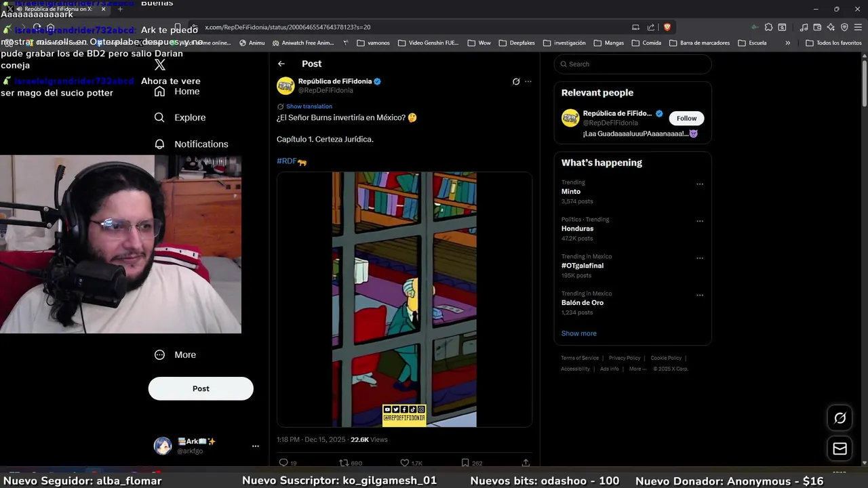Viewport: 868px width, 488px height.
Task: Click the @RepDeFiFidonia handle in post
Action: (325, 90)
